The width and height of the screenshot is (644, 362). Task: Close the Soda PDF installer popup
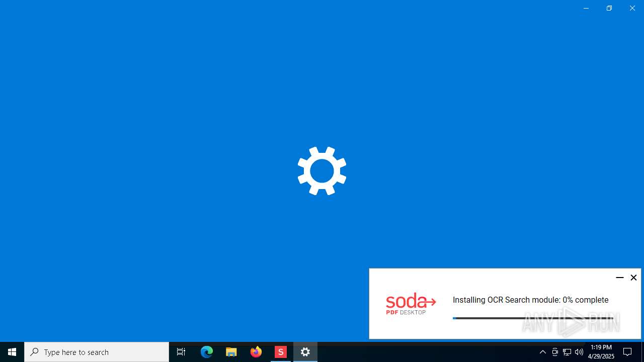633,278
